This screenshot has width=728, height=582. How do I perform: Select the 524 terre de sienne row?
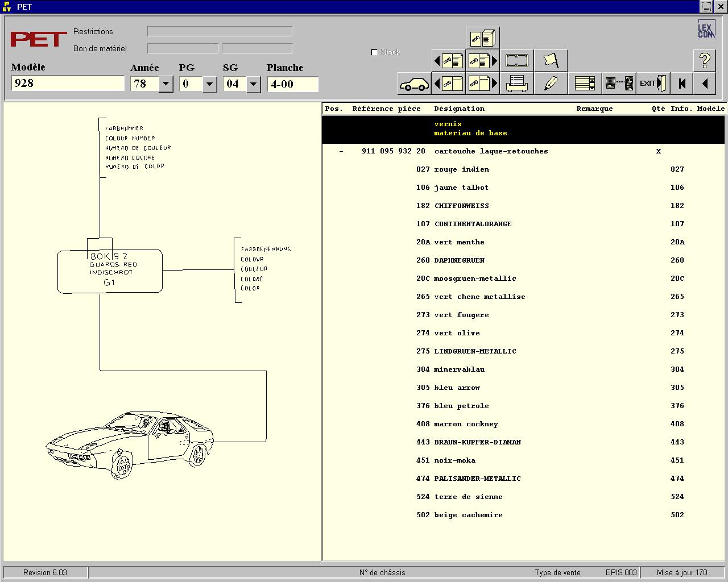click(x=523, y=497)
